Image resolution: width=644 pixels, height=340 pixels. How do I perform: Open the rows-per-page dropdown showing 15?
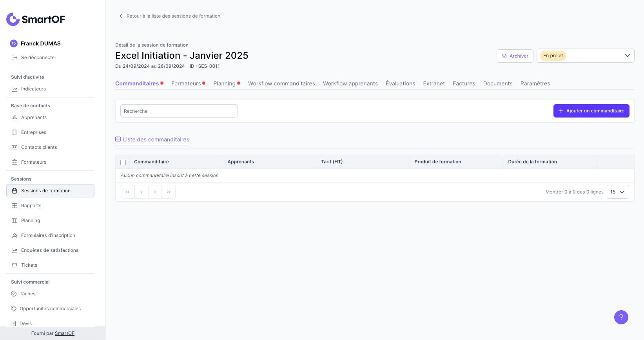pyautogui.click(x=618, y=192)
